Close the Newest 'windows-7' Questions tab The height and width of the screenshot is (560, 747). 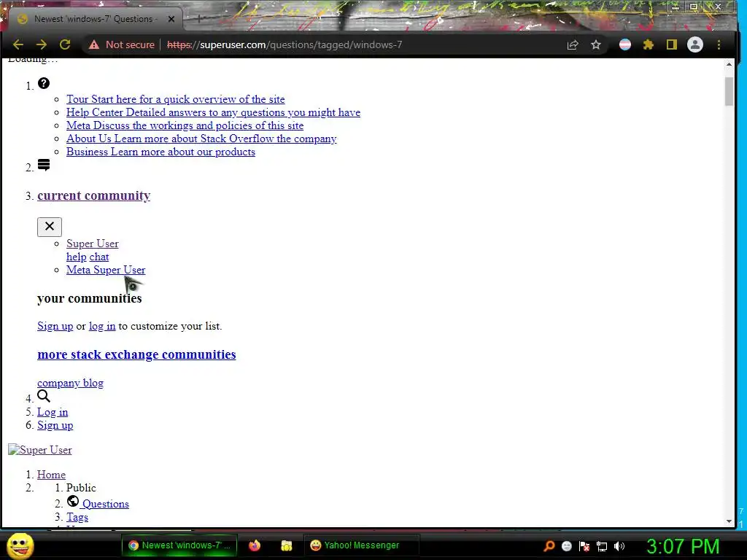pyautogui.click(x=171, y=19)
